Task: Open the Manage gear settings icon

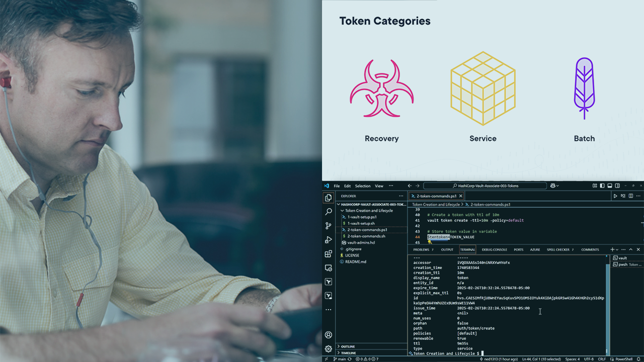Action: [x=329, y=348]
